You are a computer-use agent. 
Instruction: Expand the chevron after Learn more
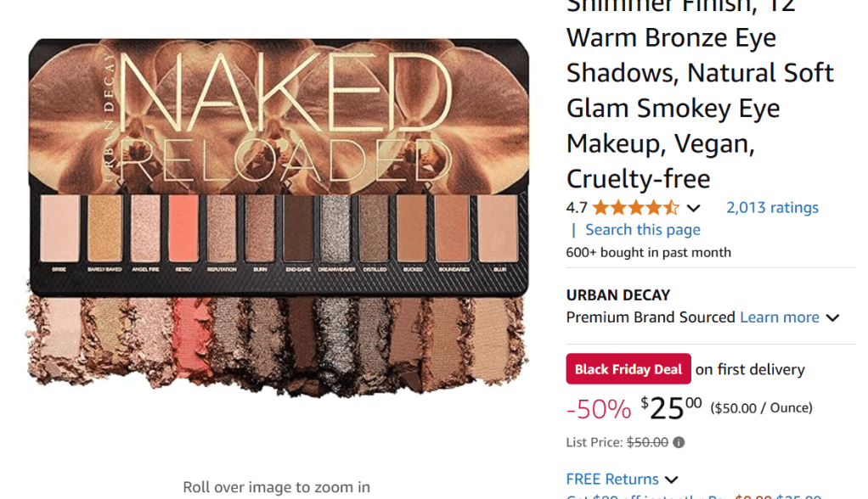[x=832, y=318]
